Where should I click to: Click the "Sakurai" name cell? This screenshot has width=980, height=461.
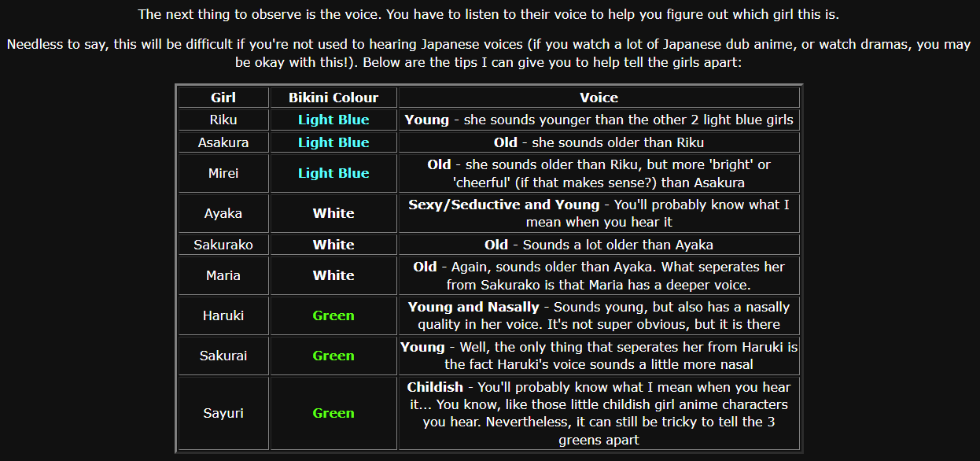click(223, 356)
